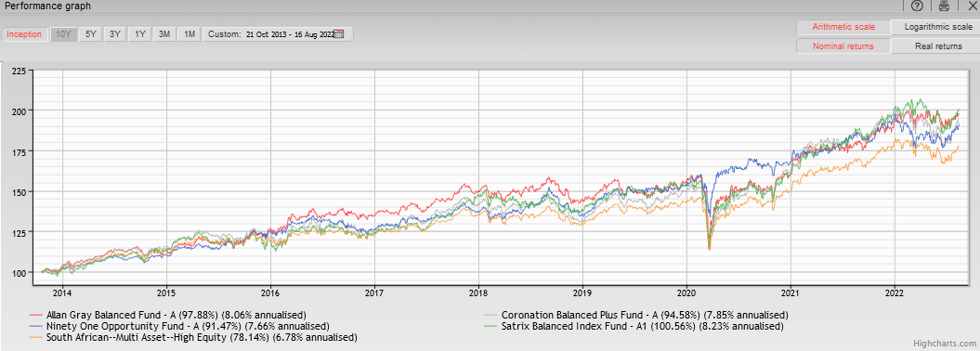The image size is (980, 351).
Task: Open the custom date calendar picker
Action: tap(339, 33)
